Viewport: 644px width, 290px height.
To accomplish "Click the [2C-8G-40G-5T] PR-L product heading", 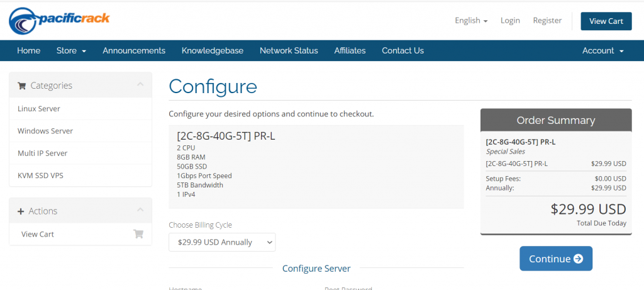I will (x=226, y=136).
